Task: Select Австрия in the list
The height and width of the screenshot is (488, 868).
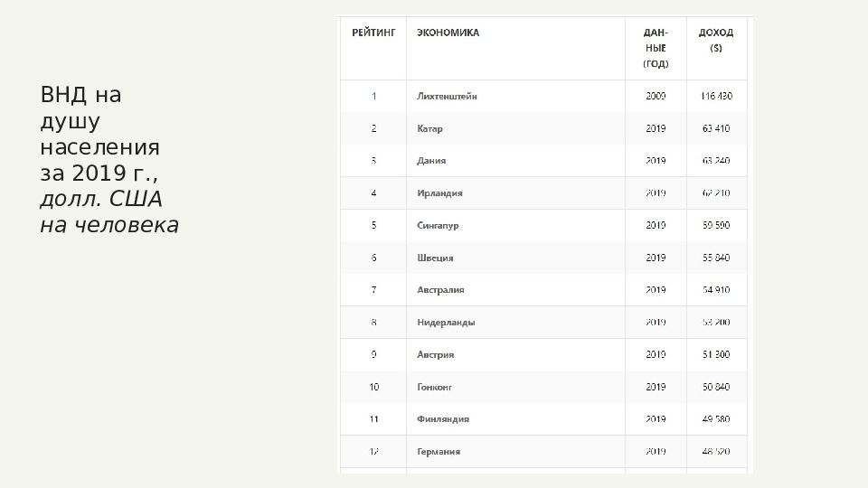Action: pos(435,354)
